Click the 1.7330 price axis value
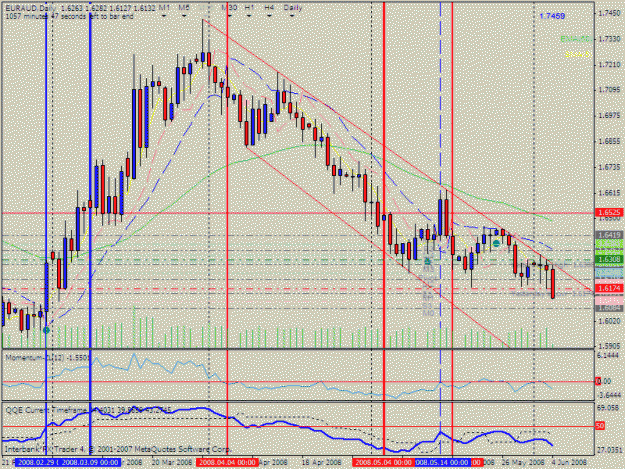 click(610, 39)
